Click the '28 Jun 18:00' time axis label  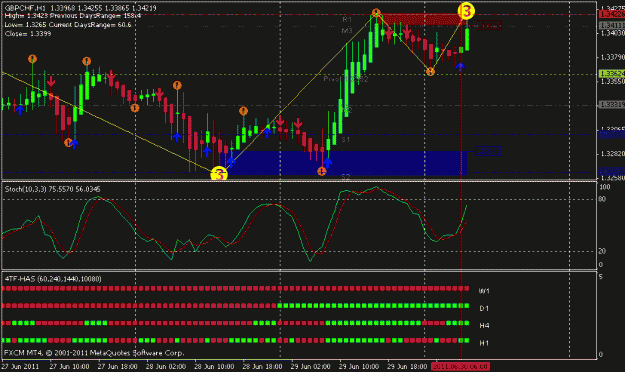point(262,366)
